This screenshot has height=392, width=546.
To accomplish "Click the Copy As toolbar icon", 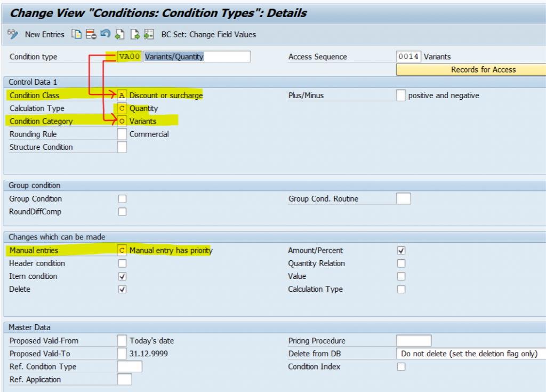I will click(77, 34).
